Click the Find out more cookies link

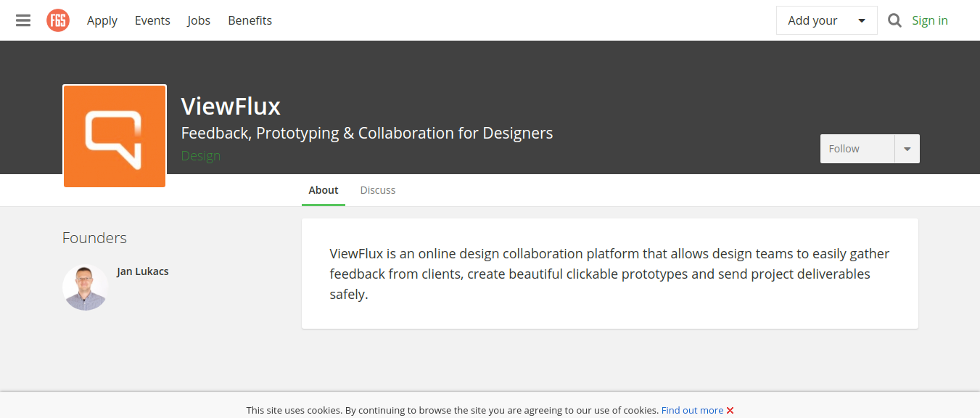tap(692, 410)
